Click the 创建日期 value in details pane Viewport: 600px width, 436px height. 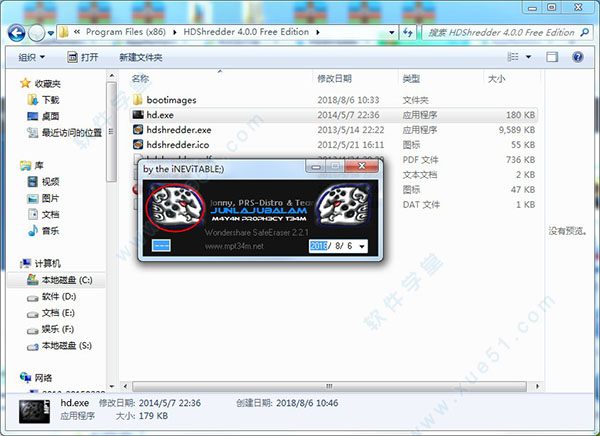coord(307,403)
